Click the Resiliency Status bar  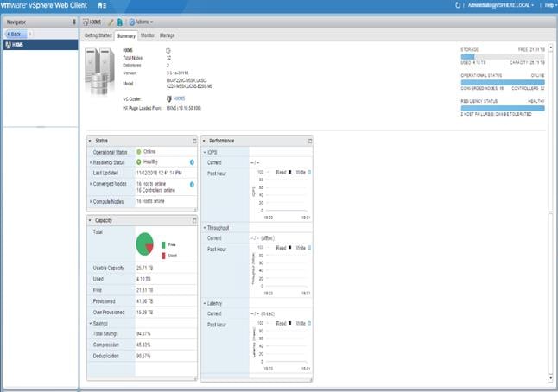(503, 108)
